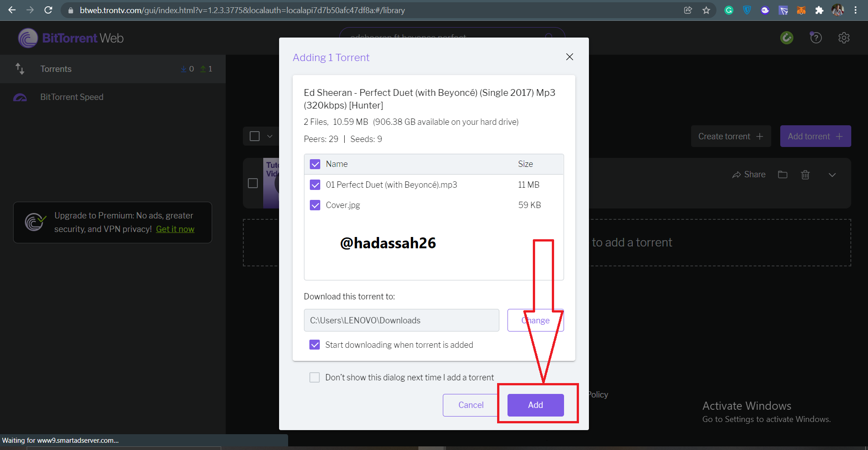Click the Add torrent button in the library

click(x=815, y=136)
